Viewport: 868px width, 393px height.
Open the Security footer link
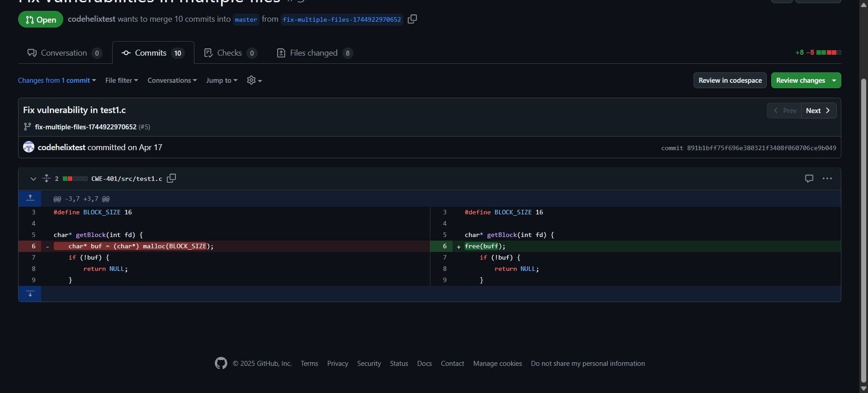coord(369,364)
